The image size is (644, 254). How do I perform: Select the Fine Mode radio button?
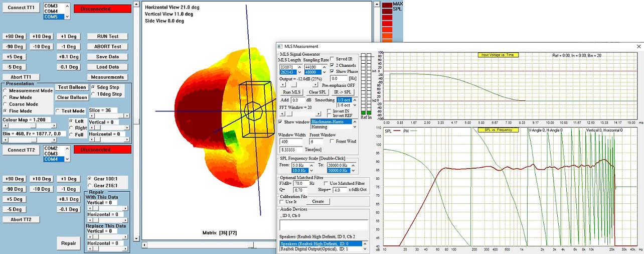[x=18, y=110]
